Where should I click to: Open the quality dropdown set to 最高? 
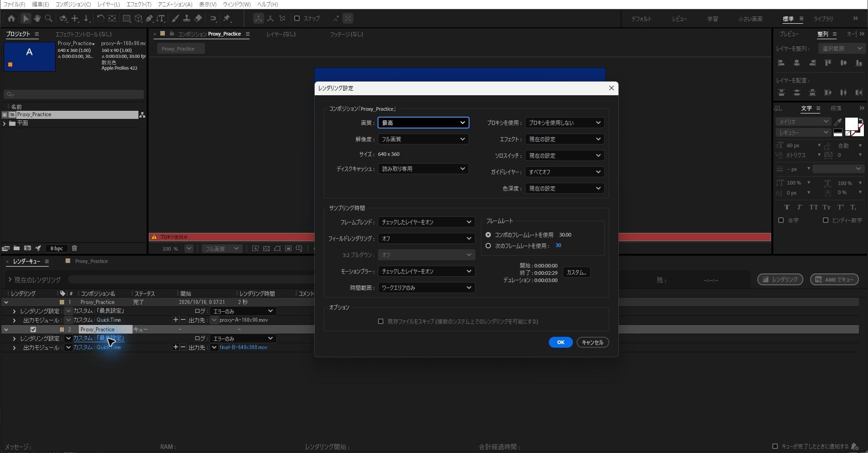click(x=423, y=123)
